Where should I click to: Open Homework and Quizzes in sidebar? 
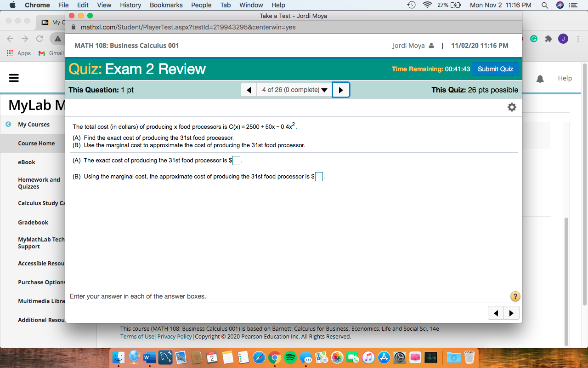[39, 183]
